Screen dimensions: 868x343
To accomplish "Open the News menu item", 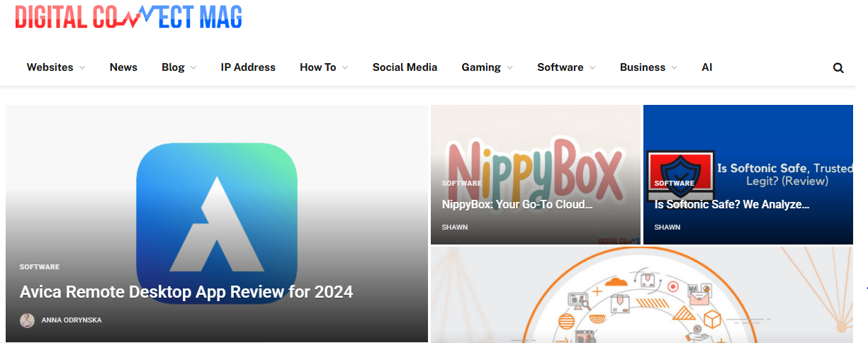I will pos(123,67).
